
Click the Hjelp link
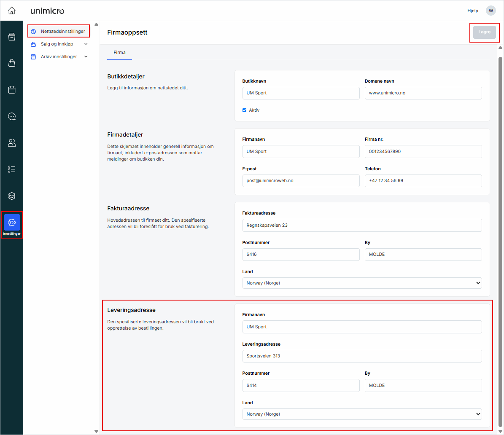pyautogui.click(x=472, y=11)
